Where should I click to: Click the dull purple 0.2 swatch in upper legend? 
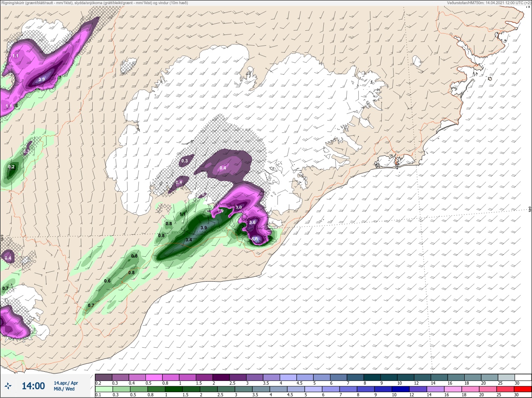103,377
